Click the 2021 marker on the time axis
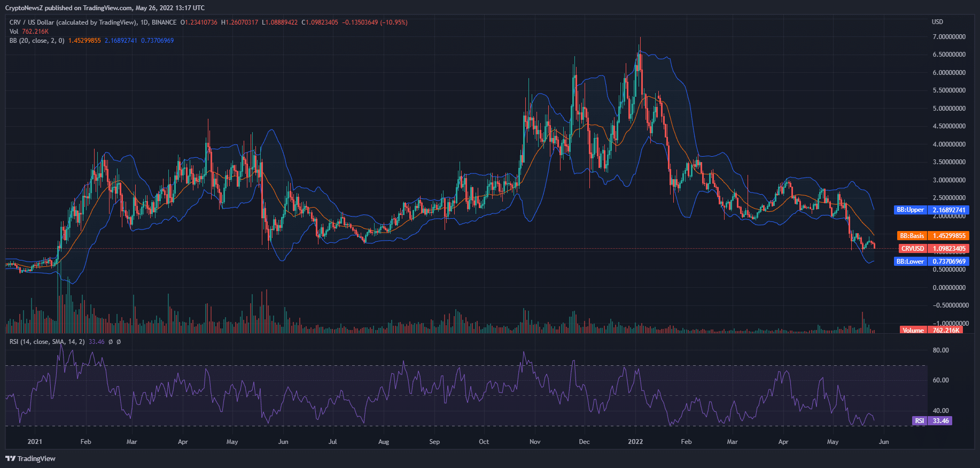The image size is (980, 468). (35, 442)
